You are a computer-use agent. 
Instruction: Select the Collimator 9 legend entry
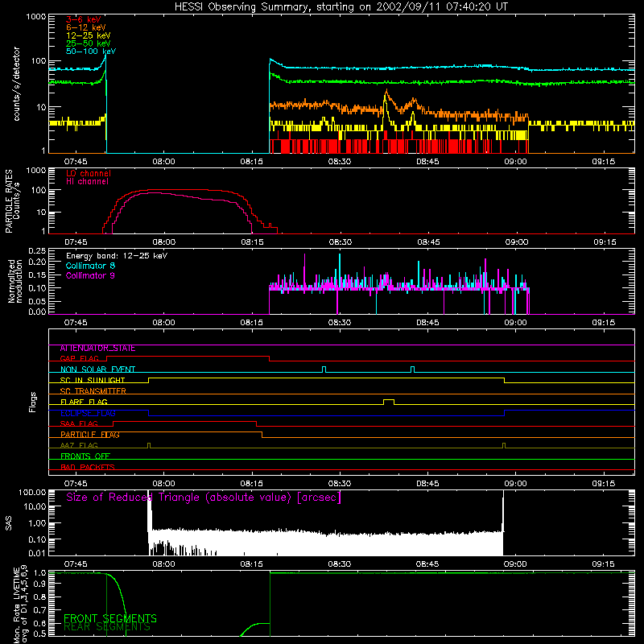(90, 275)
